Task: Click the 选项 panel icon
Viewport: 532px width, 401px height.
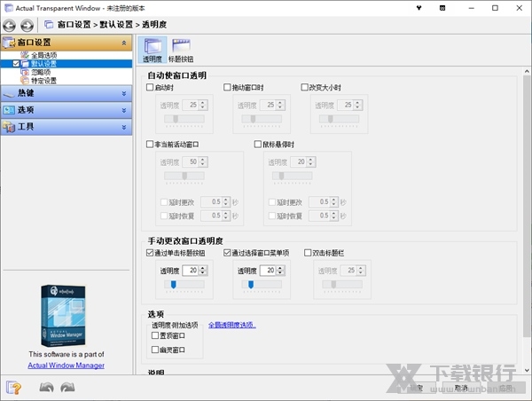Action: (9, 110)
